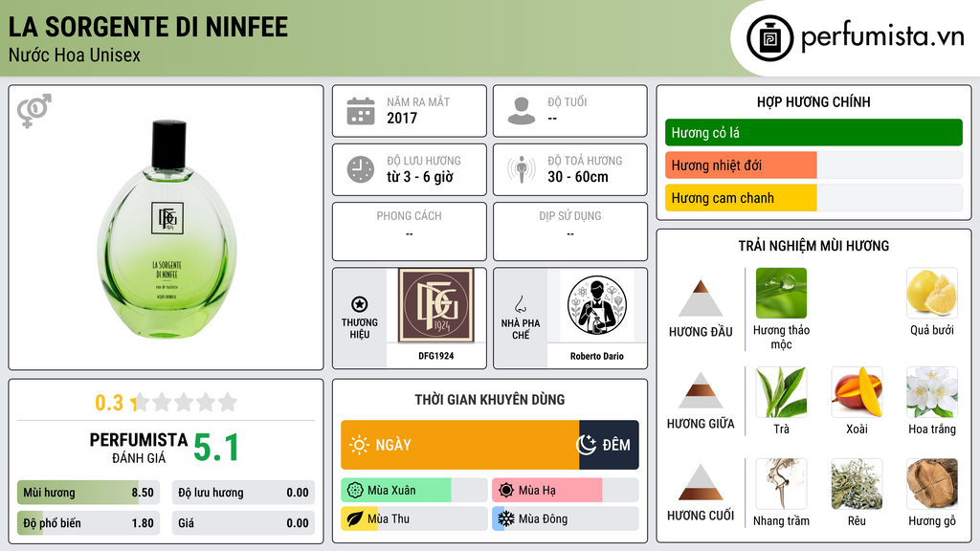Click the moon icon in the Đêm bar
The height and width of the screenshot is (551, 980).
(587, 445)
